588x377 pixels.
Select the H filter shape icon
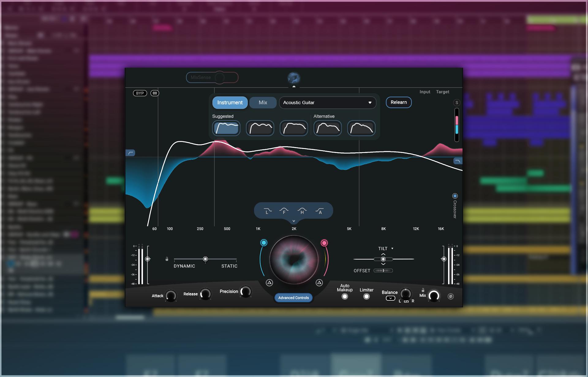pyautogui.click(x=302, y=211)
